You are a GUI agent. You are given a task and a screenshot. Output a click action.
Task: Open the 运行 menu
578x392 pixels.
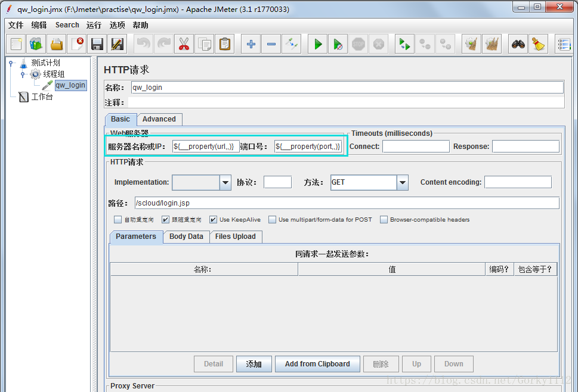pyautogui.click(x=94, y=25)
